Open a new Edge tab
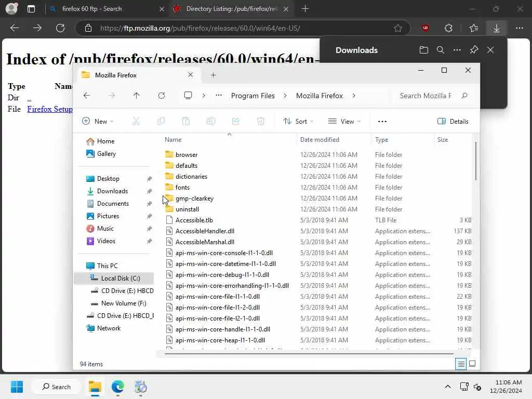Image resolution: width=532 pixels, height=399 pixels. 305,9
